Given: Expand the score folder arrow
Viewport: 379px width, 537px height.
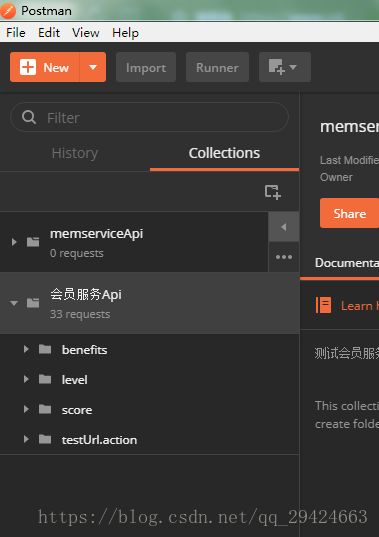Looking at the screenshot, I should [x=26, y=409].
